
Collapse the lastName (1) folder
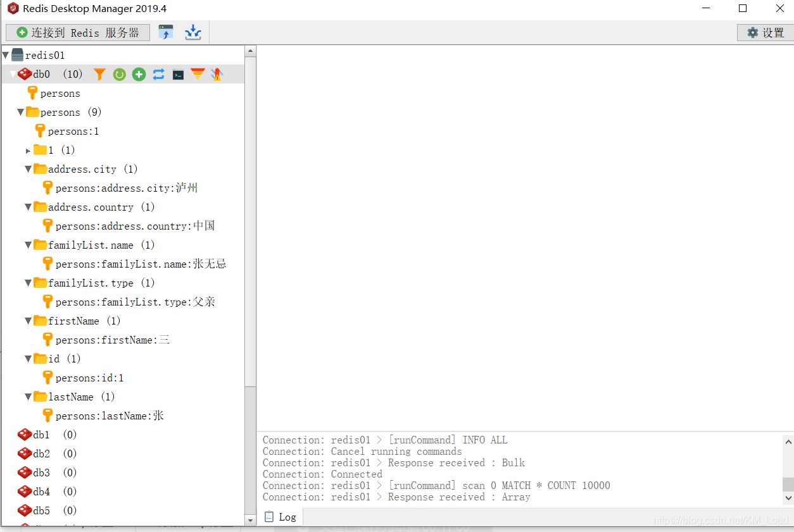(x=28, y=397)
